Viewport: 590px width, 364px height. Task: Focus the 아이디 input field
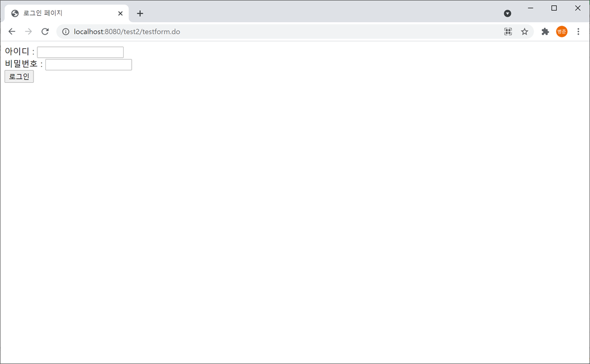tap(80, 52)
